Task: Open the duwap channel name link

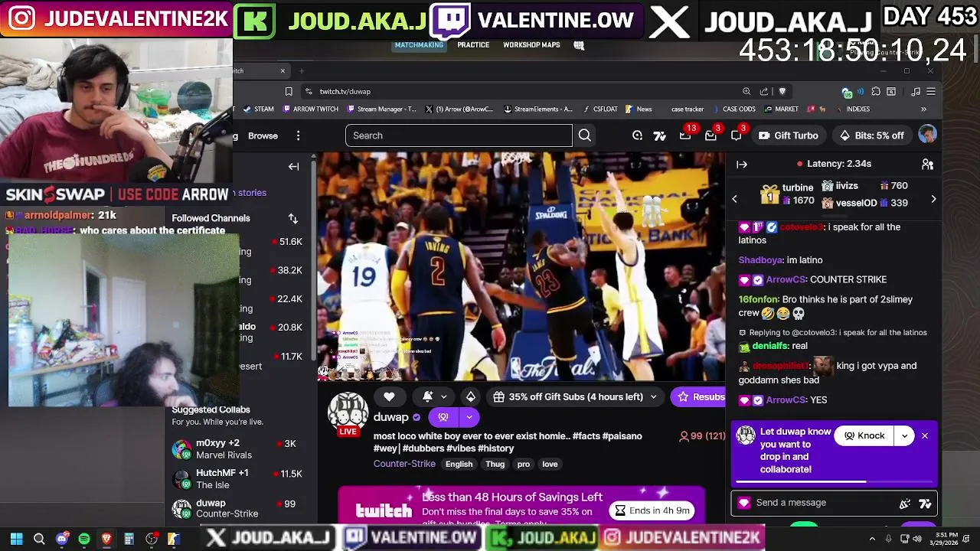Action: coord(391,417)
